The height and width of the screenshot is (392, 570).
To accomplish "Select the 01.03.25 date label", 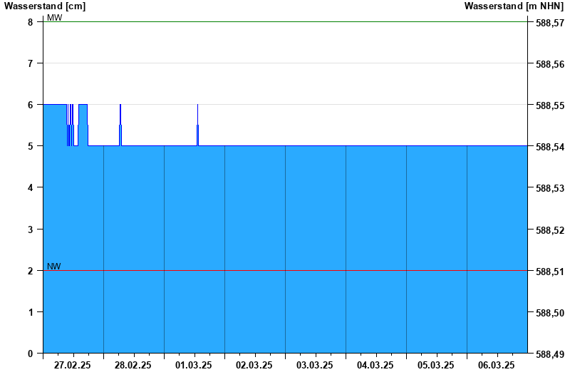I will [x=194, y=366].
